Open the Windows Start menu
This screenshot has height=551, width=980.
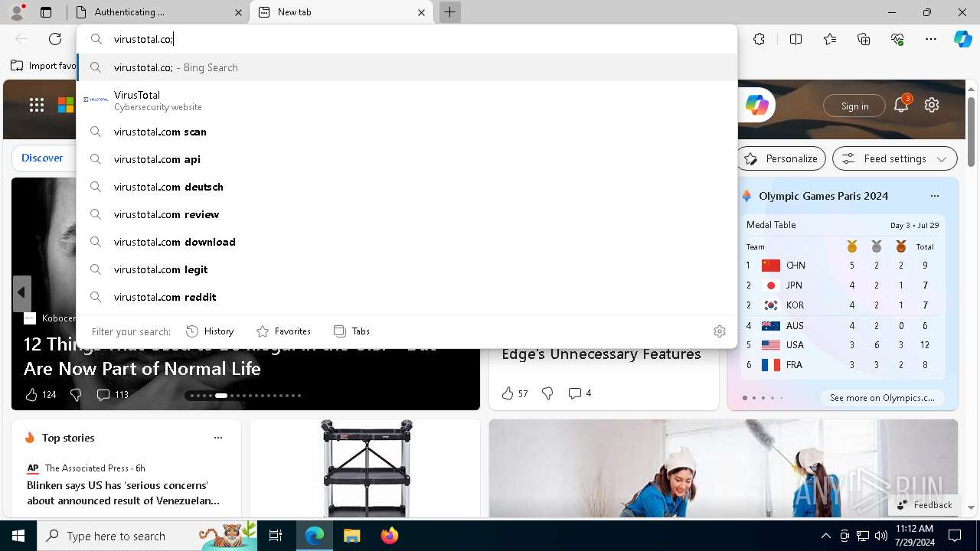18,536
